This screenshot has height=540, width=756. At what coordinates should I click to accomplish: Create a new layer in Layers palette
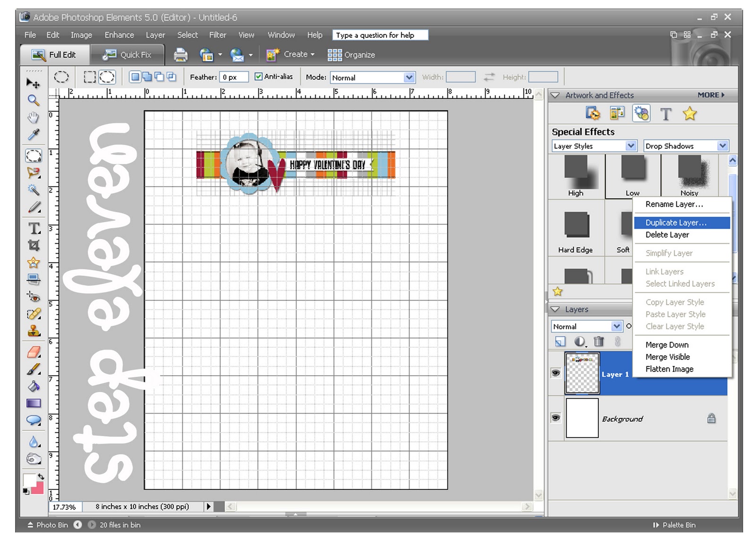[560, 341]
